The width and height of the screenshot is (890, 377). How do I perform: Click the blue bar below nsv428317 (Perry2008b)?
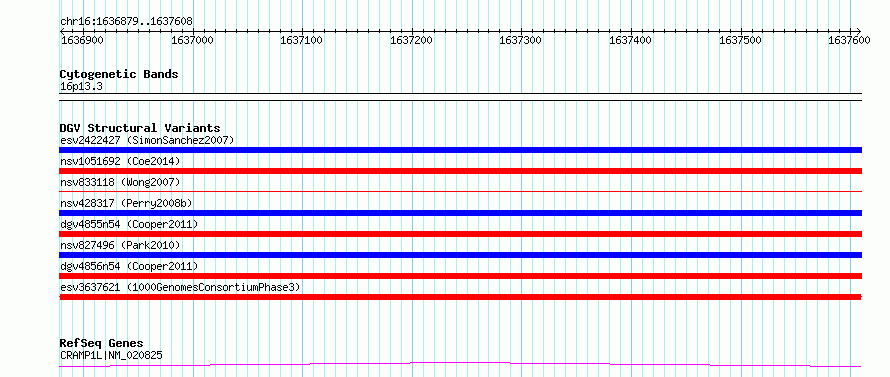(x=460, y=213)
